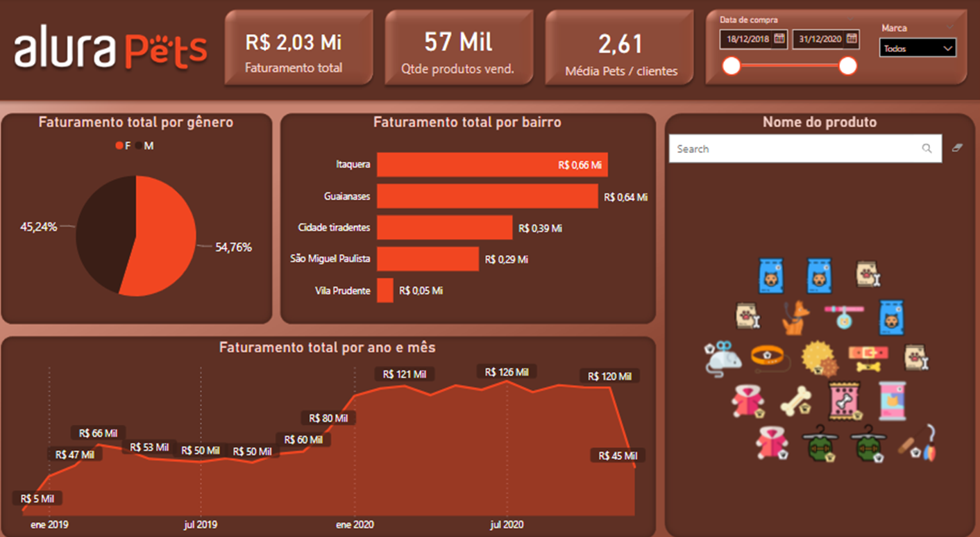Select the spiky balls toy icon
Screen dimensions: 980x537
click(x=819, y=358)
